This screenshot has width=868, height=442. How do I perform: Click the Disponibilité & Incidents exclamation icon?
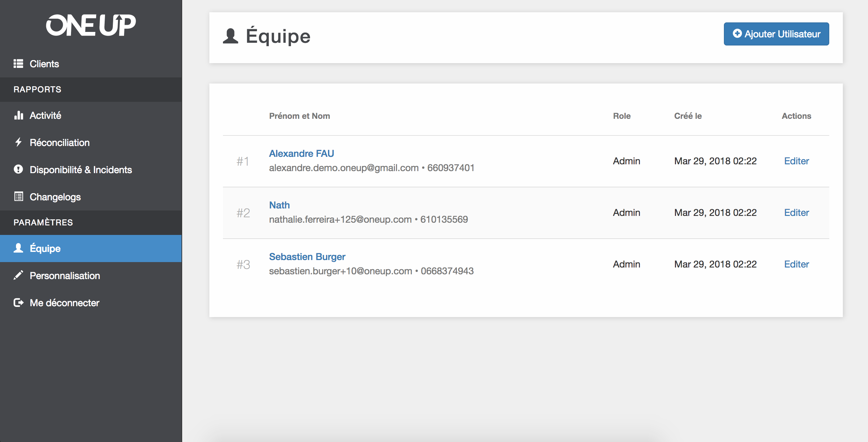point(18,169)
